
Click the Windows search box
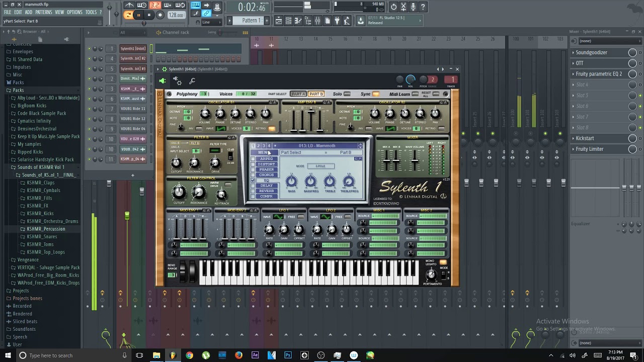coord(71,355)
